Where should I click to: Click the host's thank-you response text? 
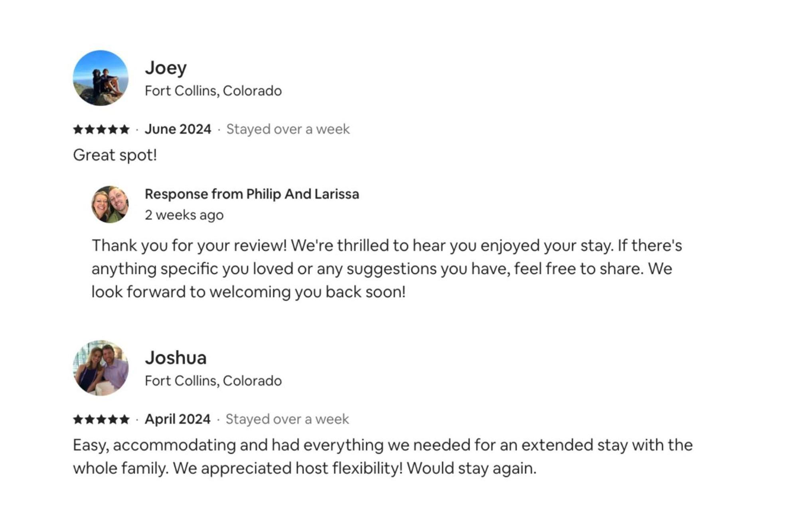[x=387, y=269]
